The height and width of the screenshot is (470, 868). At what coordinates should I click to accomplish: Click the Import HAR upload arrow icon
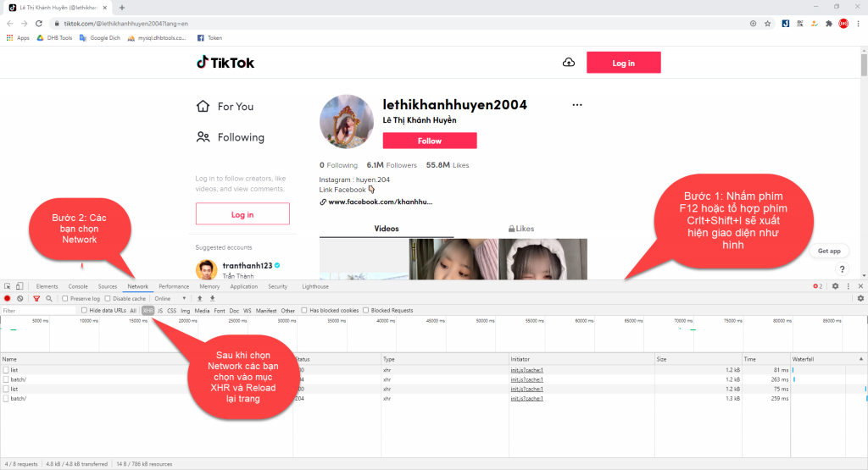click(200, 299)
